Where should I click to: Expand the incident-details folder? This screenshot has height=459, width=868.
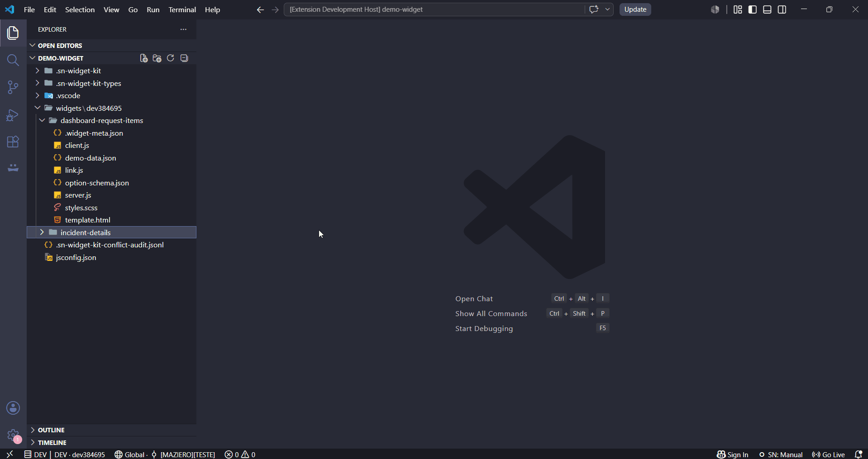point(112,232)
